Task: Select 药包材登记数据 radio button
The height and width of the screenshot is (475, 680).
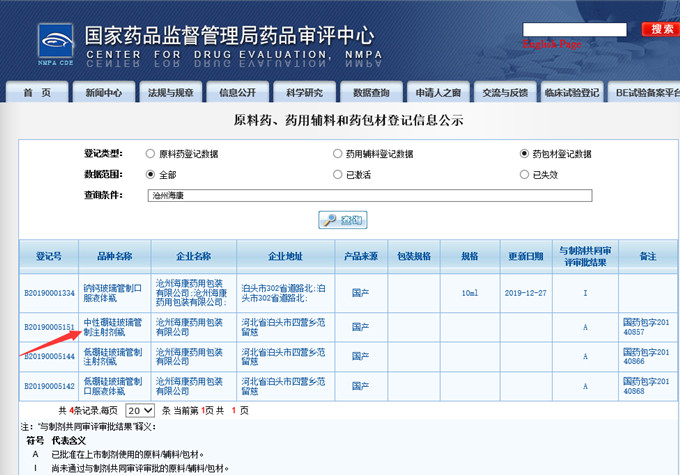Action: (x=524, y=154)
